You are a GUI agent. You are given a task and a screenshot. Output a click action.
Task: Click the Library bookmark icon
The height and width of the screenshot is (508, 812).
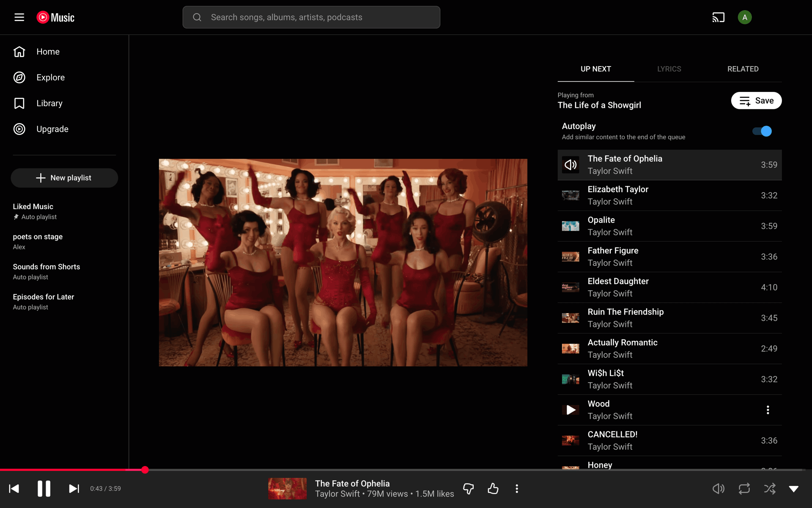pyautogui.click(x=19, y=103)
